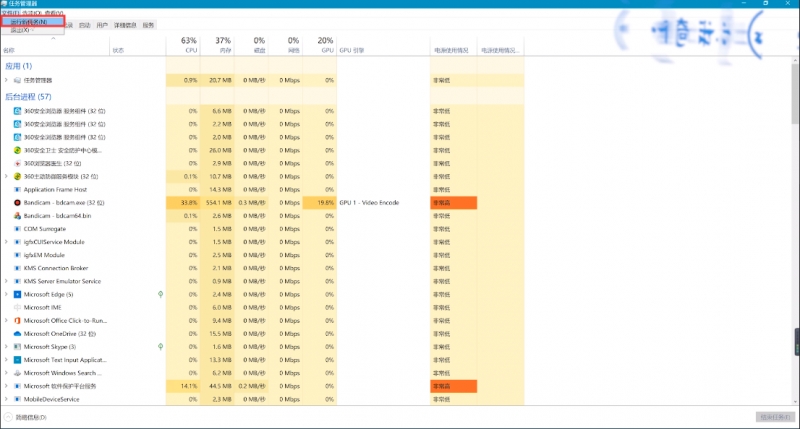Image resolution: width=800 pixels, height=429 pixels.
Task: Expand the Microsoft Office Click-to-Run entry
Action: click(6, 320)
